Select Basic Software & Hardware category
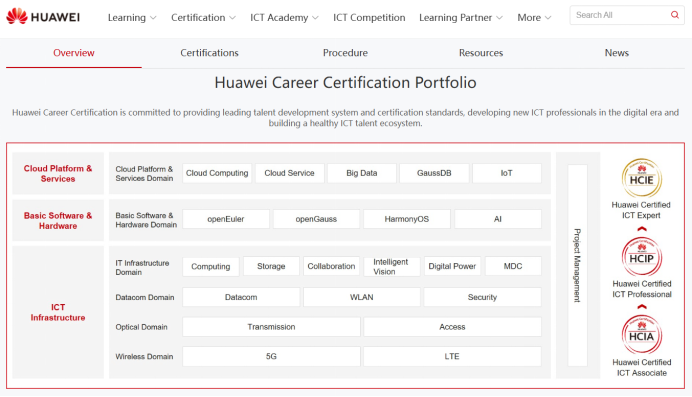The image size is (692, 397). (x=58, y=221)
